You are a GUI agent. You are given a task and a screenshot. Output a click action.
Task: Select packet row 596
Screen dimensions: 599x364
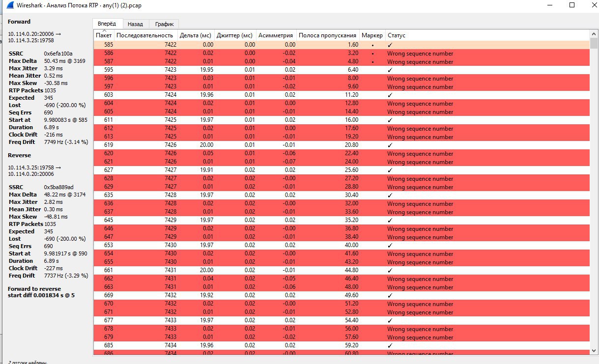click(342, 78)
